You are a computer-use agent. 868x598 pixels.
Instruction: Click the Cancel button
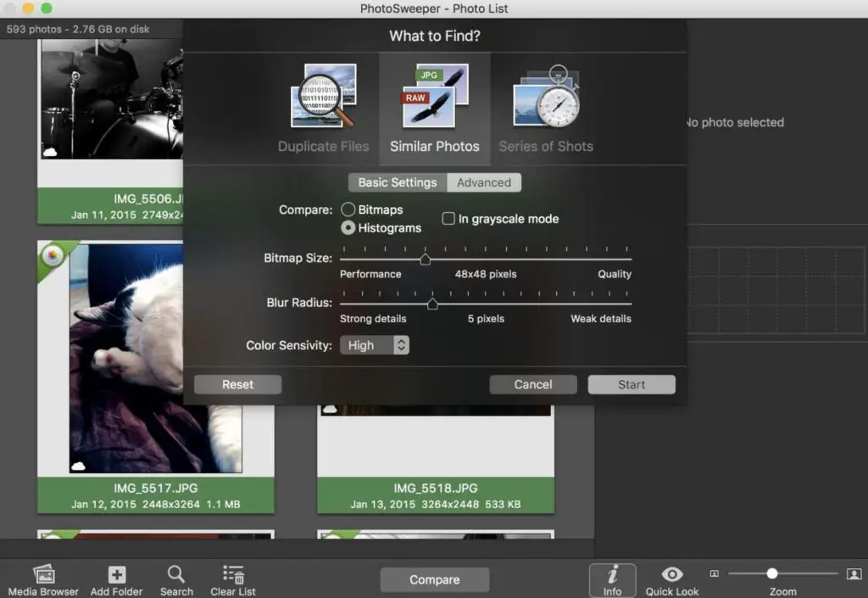coord(533,384)
